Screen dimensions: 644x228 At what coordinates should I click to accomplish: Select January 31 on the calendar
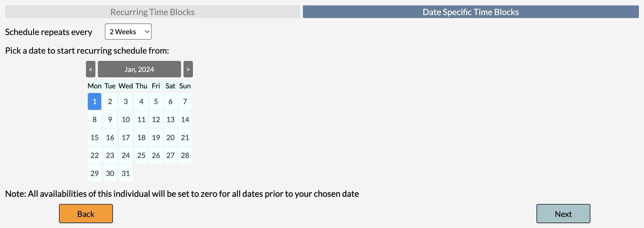(126, 173)
